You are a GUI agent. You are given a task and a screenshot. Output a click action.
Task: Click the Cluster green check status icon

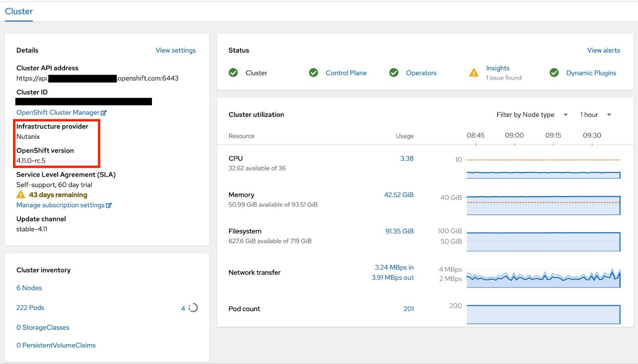pyautogui.click(x=233, y=73)
